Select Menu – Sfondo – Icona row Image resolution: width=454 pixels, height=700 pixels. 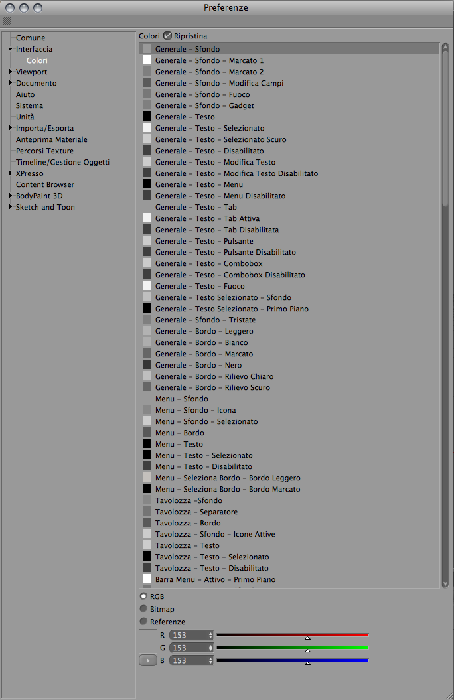(289, 410)
